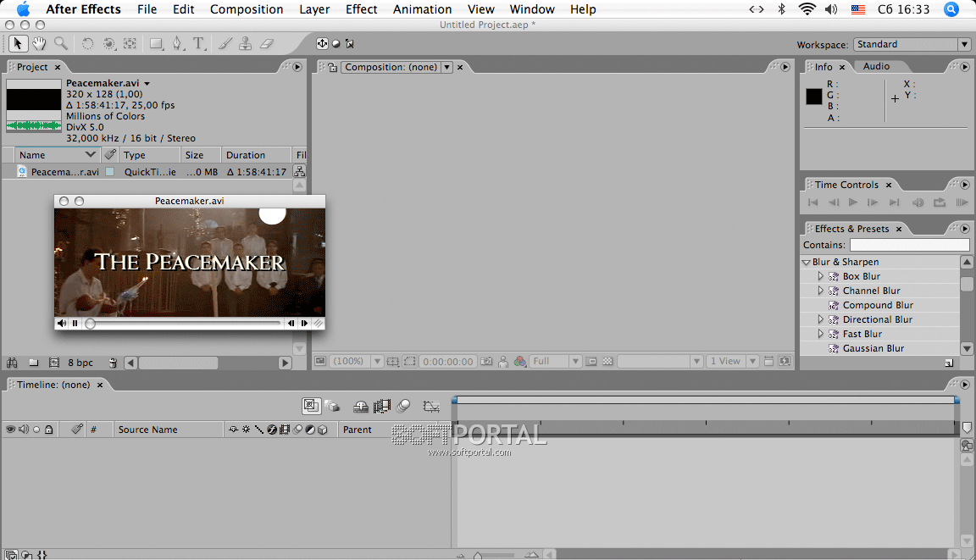This screenshot has height=560, width=976.
Task: Toggle the transparency grid icon
Action: tap(607, 362)
